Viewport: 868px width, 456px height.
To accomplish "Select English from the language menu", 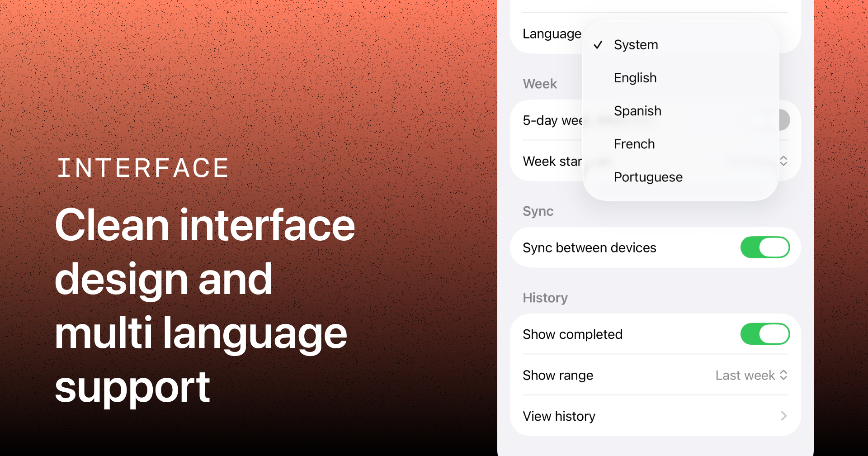I will coord(635,78).
